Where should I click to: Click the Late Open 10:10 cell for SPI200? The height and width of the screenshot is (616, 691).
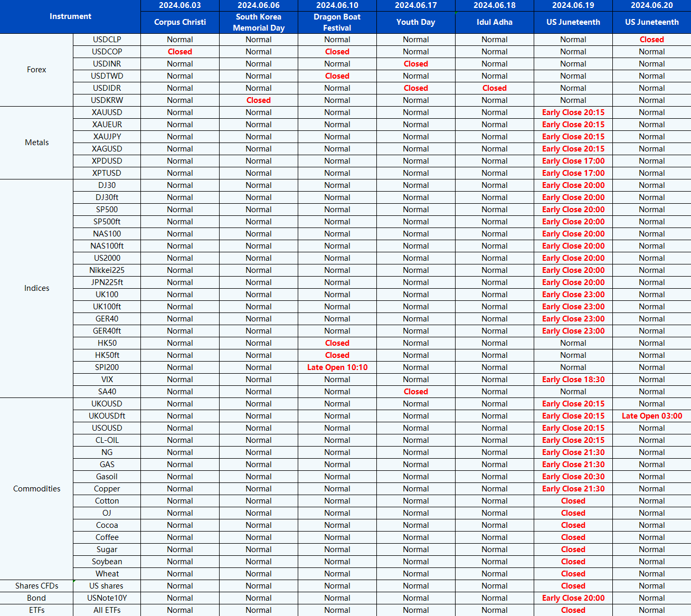tap(337, 367)
